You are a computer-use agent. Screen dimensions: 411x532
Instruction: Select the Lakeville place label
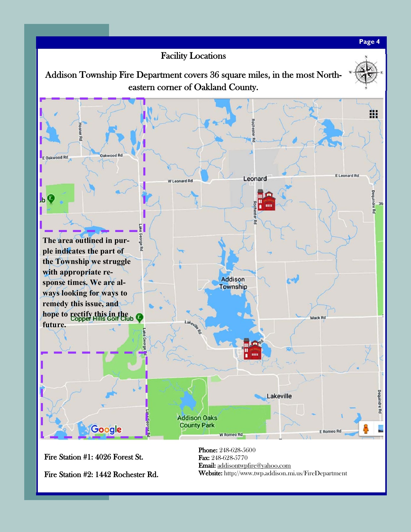tap(279, 396)
